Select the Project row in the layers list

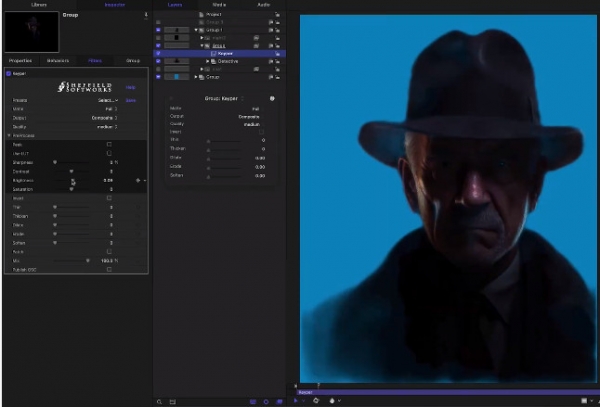click(x=219, y=15)
